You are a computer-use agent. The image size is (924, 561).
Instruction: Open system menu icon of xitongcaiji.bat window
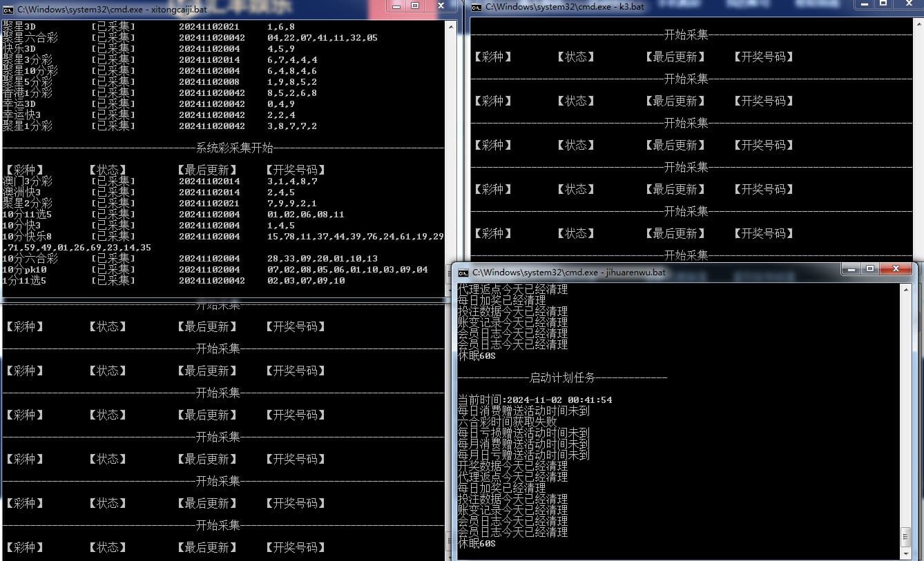(8, 10)
